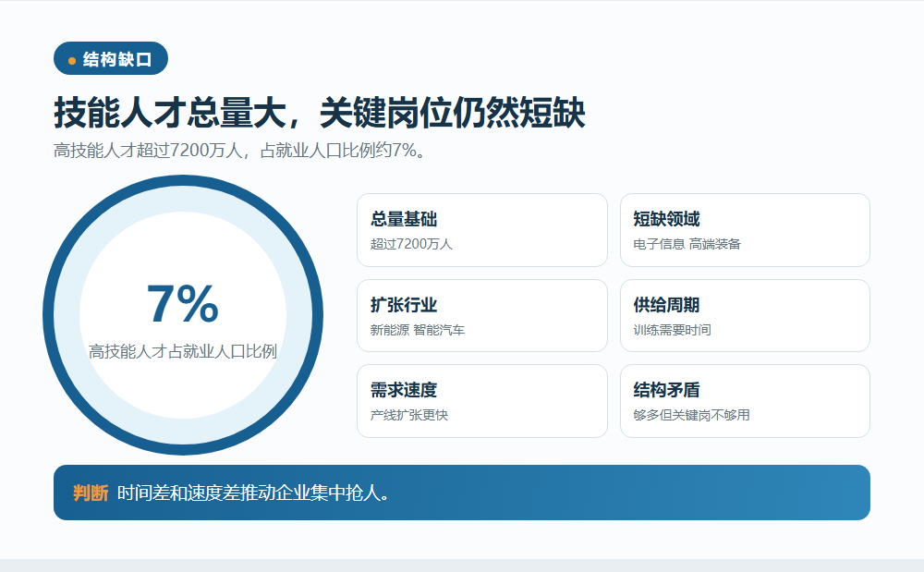This screenshot has width=924, height=572.
Task: Click the text 超过7200万人 in 总量基础 card
Action: [x=411, y=244]
